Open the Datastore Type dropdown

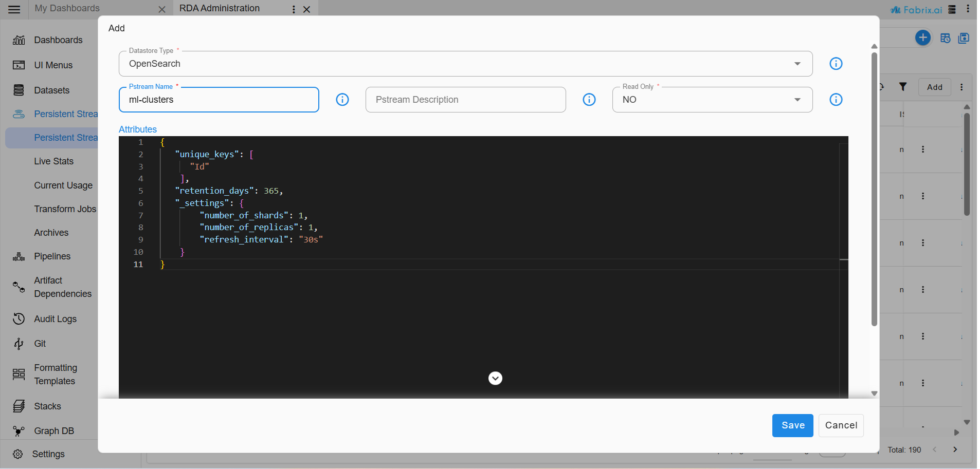point(465,64)
